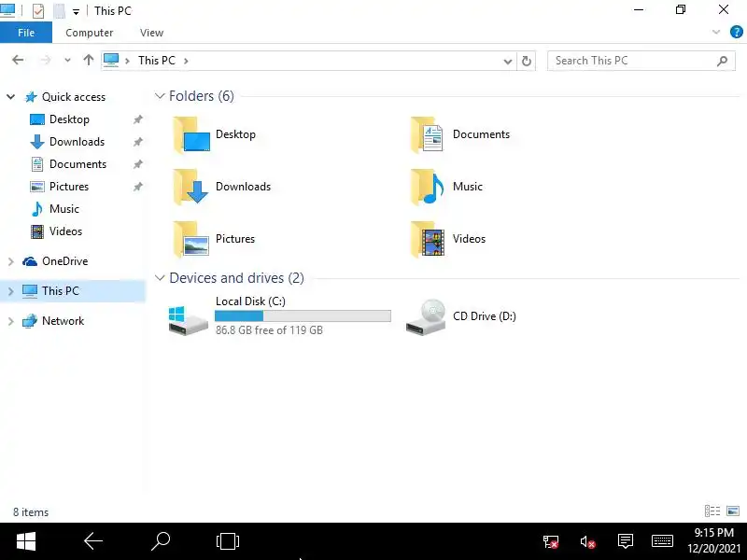Click the taskbar clock showing 9:15 PM

pyautogui.click(x=713, y=540)
